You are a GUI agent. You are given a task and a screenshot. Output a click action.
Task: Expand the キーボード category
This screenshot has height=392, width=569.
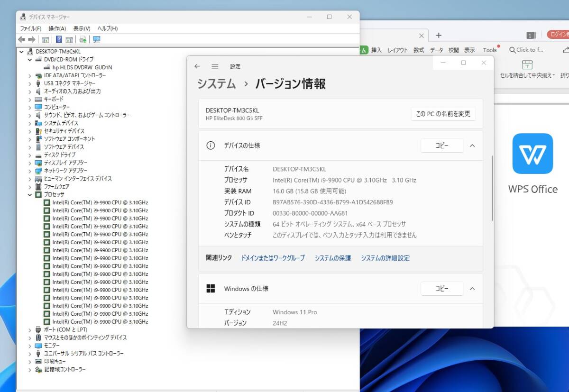(x=30, y=99)
